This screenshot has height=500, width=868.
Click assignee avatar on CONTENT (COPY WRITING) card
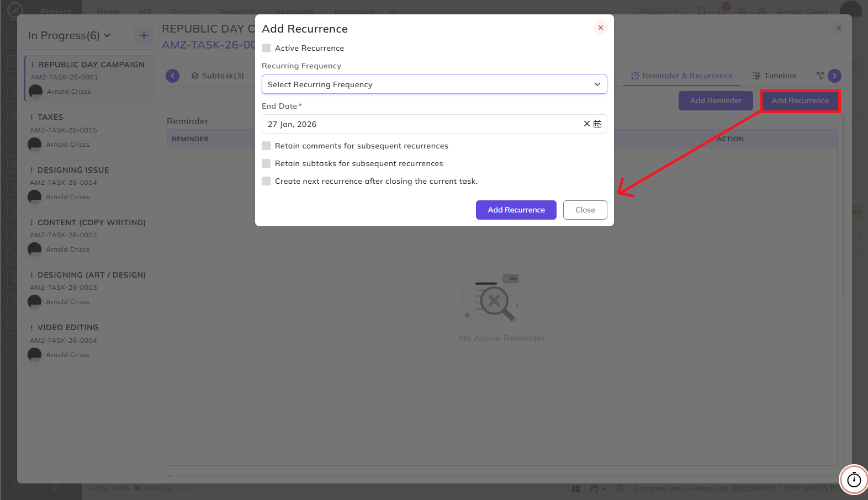click(35, 249)
